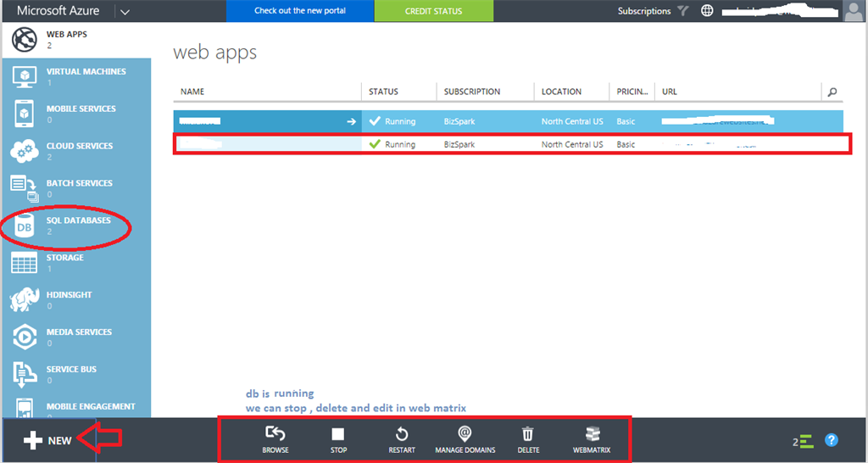
Task: Open the Batch Services icon
Action: tap(25, 188)
